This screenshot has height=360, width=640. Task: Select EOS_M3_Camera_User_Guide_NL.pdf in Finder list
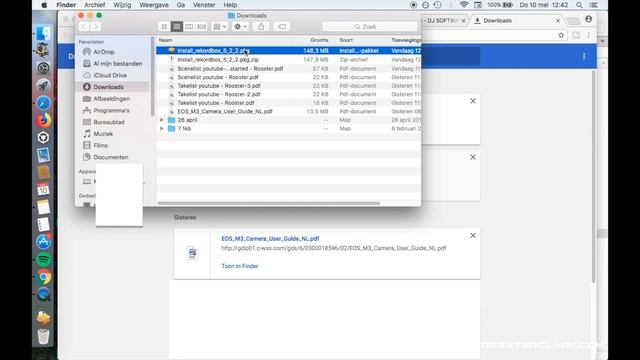(x=289, y=111)
